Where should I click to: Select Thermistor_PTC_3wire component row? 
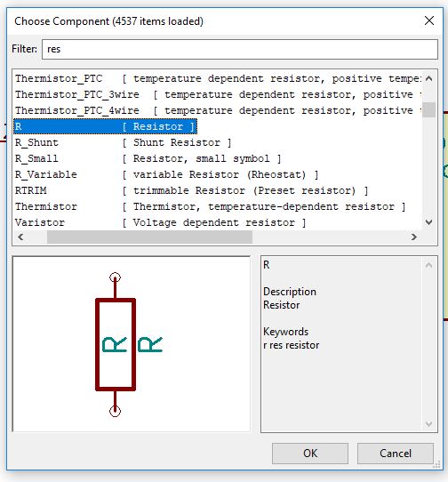point(218,94)
